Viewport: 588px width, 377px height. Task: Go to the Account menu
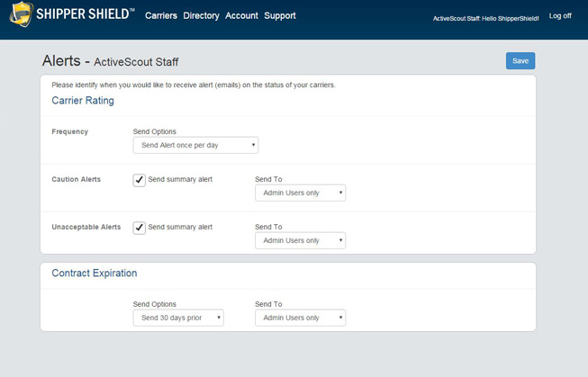coord(241,16)
